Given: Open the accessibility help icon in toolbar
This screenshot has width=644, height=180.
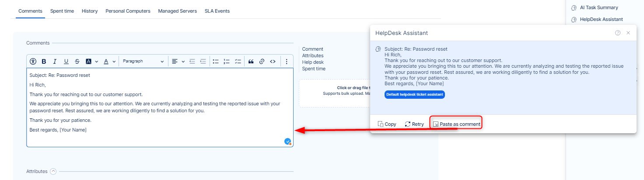Looking at the screenshot, I should pyautogui.click(x=33, y=62).
